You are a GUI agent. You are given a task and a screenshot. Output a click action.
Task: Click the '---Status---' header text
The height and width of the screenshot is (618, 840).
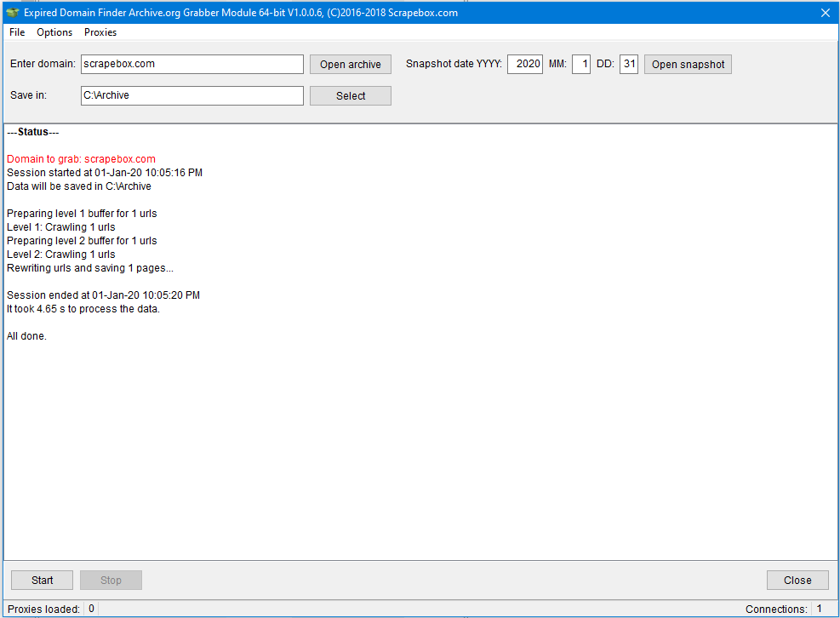[x=32, y=132]
